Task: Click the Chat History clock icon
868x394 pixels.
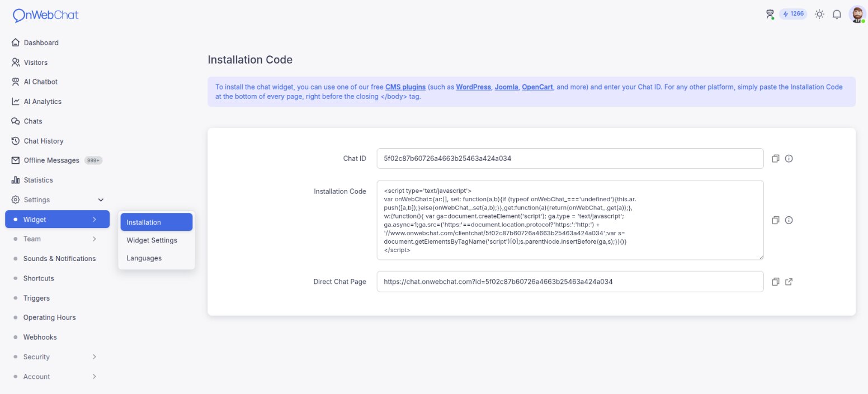Action: (x=16, y=141)
